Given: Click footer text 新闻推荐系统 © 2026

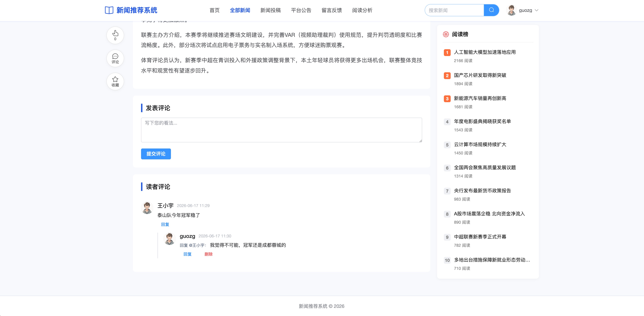Looking at the screenshot, I should click(321, 306).
